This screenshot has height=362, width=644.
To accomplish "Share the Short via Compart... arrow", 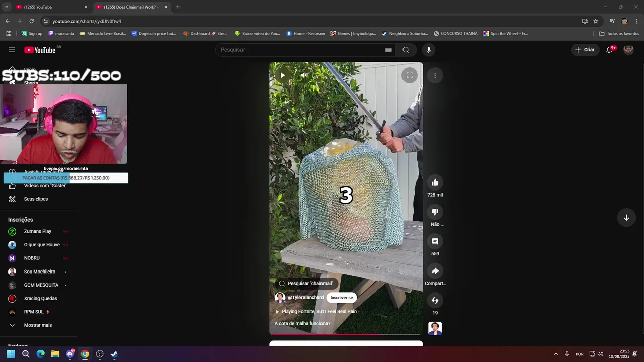I will [435, 271].
